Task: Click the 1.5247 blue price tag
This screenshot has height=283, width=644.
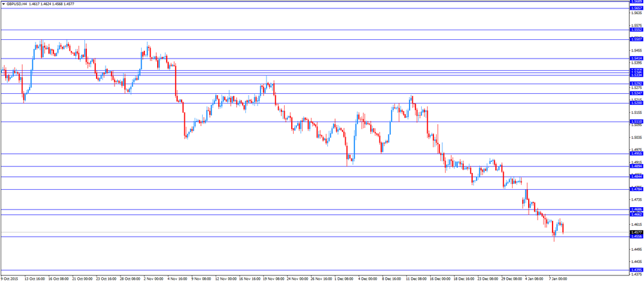Action: (637, 93)
